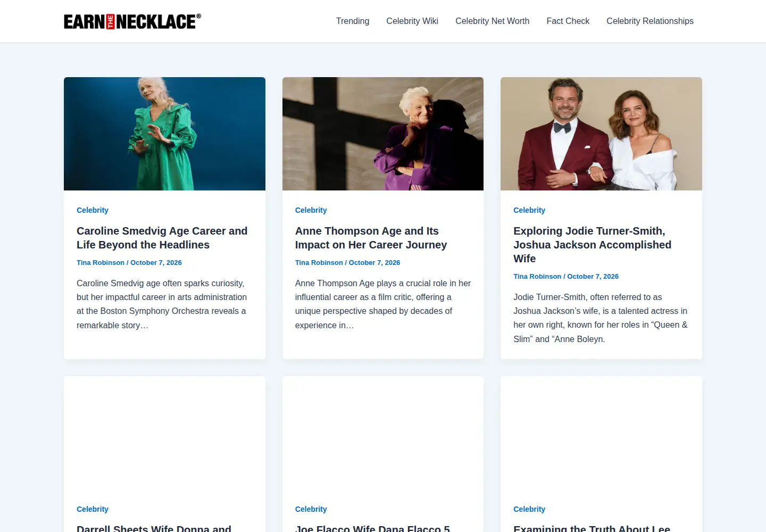Click Celebrity category above Darrell Sheets title
The width and height of the screenshot is (766, 532).
[x=93, y=509]
